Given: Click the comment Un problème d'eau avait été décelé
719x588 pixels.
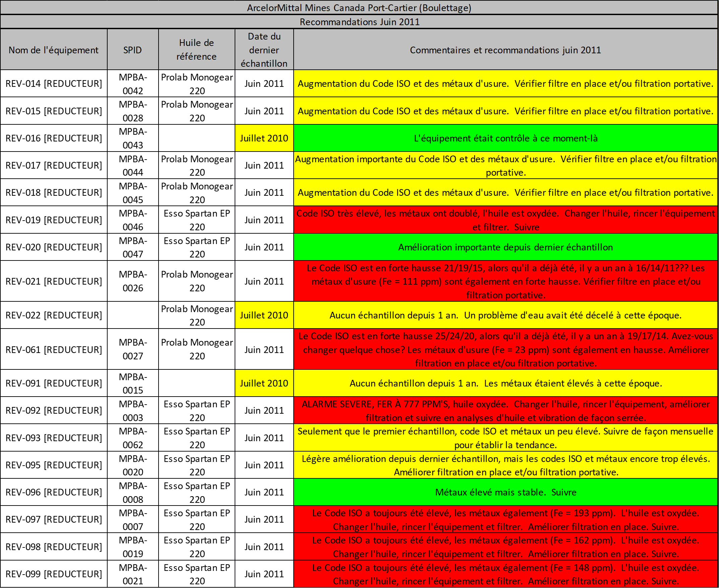Looking at the screenshot, I should tap(505, 315).
